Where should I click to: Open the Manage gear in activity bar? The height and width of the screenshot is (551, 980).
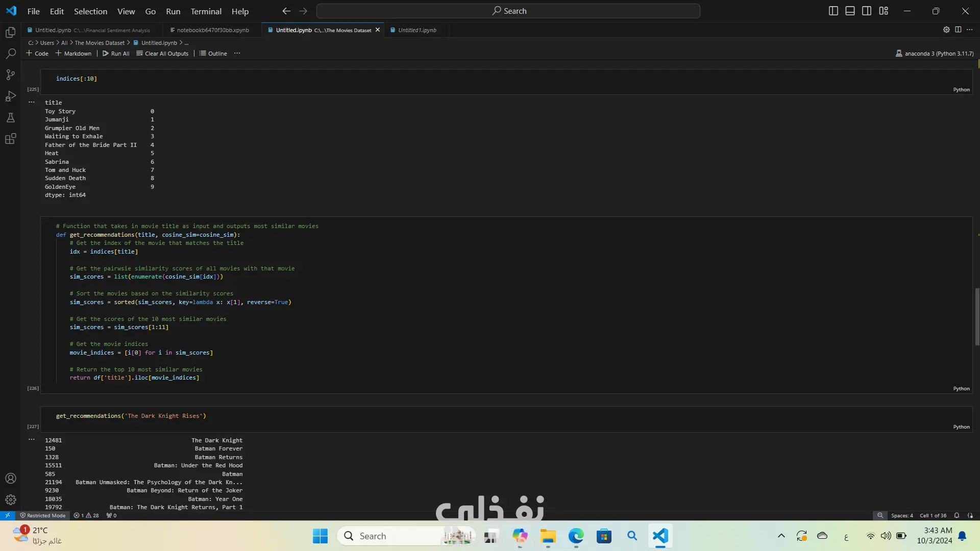(x=10, y=500)
